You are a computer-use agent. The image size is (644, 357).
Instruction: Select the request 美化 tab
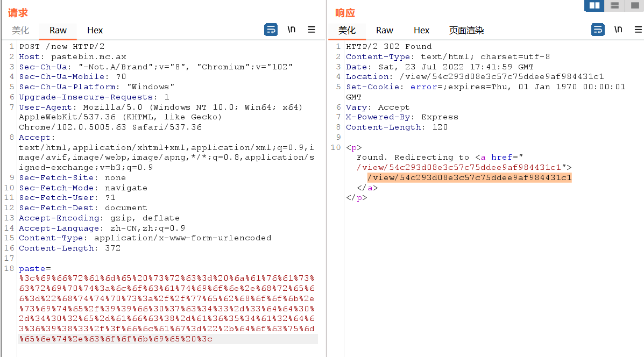pyautogui.click(x=20, y=30)
